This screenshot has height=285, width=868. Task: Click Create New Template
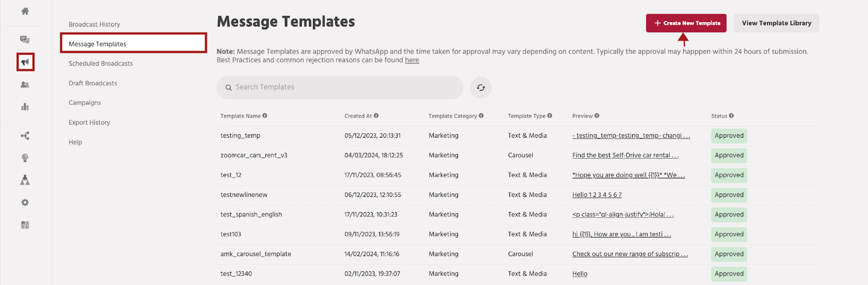pos(686,23)
